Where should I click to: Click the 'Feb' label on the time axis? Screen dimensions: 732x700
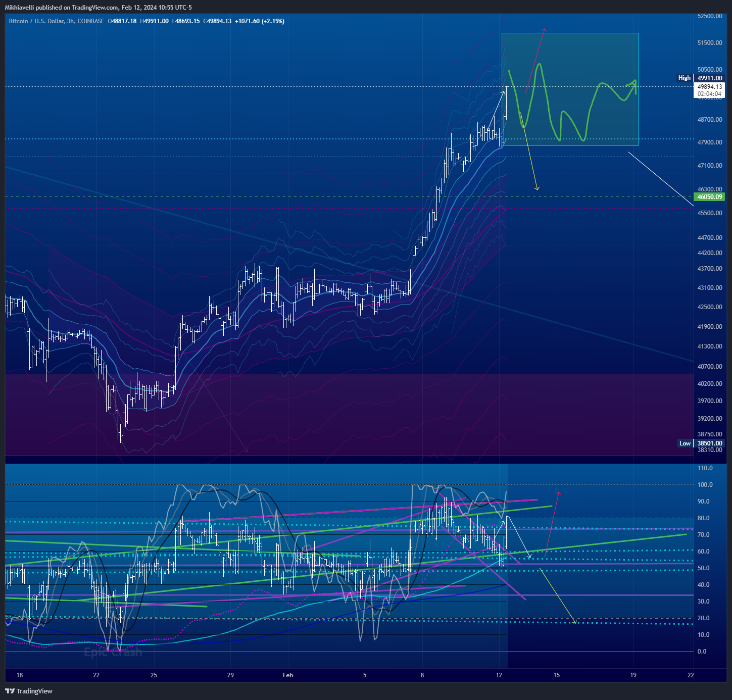point(288,675)
